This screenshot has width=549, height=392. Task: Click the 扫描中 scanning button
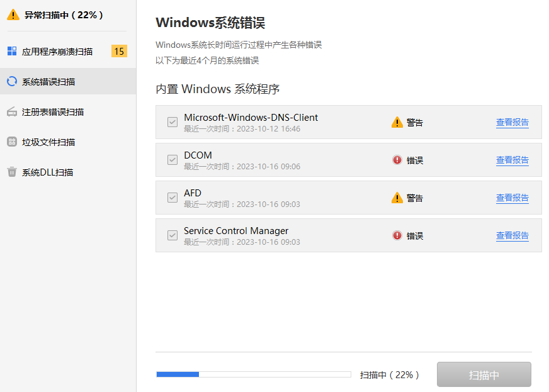pyautogui.click(x=484, y=374)
